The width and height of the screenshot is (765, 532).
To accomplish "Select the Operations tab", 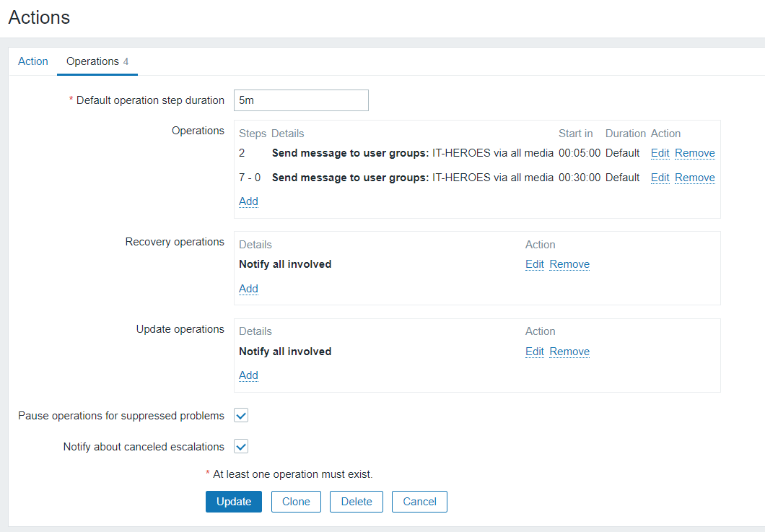I will point(92,61).
